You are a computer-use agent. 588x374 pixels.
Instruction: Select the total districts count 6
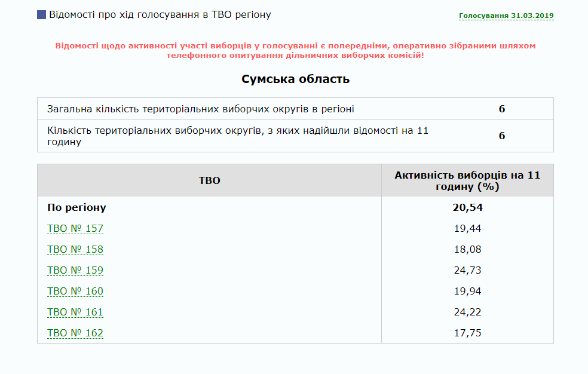click(x=502, y=109)
